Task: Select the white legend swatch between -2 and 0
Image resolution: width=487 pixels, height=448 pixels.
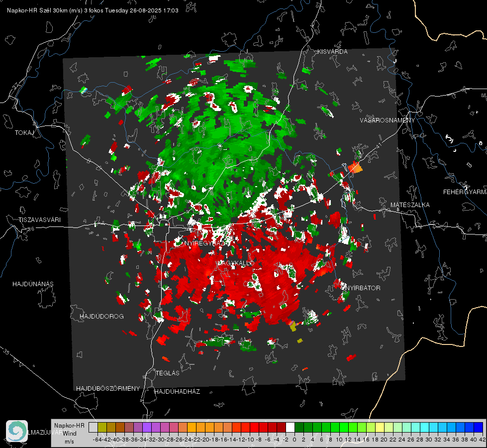Action: [290, 427]
